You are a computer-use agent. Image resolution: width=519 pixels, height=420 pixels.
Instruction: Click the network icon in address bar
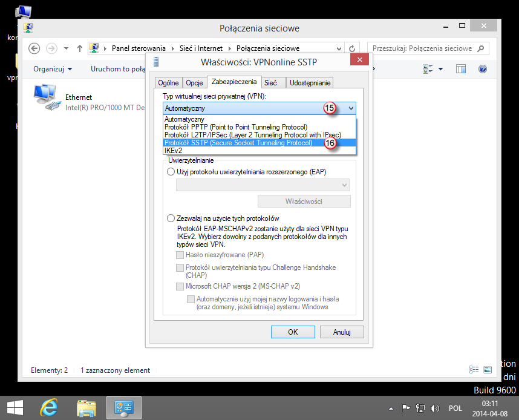(94, 48)
